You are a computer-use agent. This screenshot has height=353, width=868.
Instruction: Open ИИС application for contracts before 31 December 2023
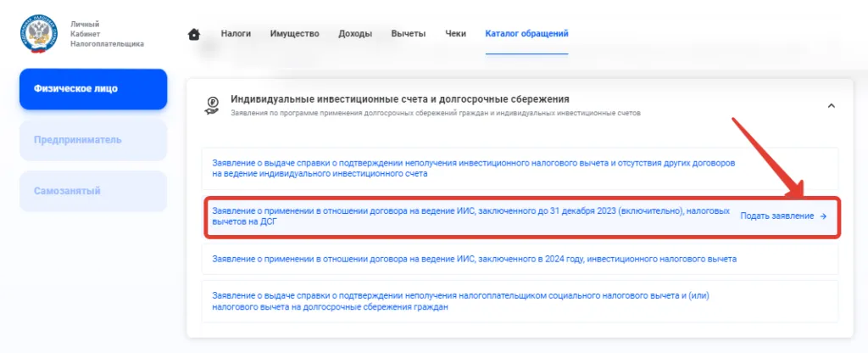(522, 217)
